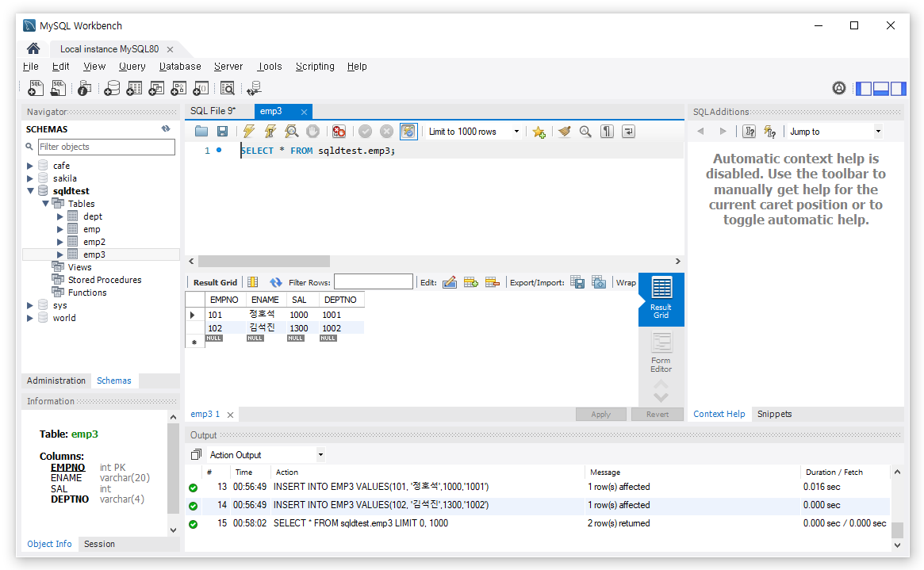
Task: Click the Filter Rows input field
Action: [374, 282]
